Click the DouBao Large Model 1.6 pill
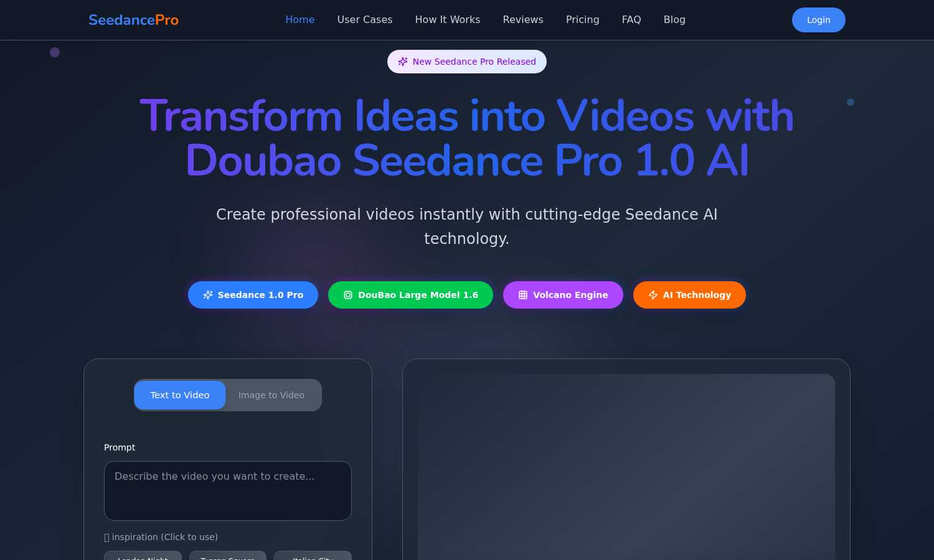The height and width of the screenshot is (560, 934). tap(410, 295)
